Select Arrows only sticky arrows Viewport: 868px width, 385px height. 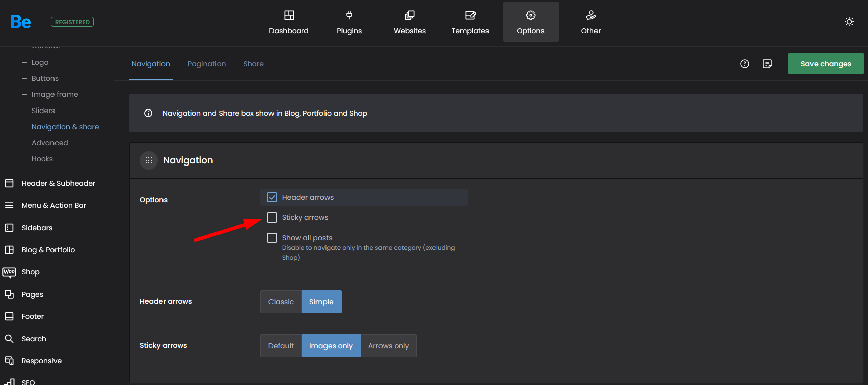(389, 346)
